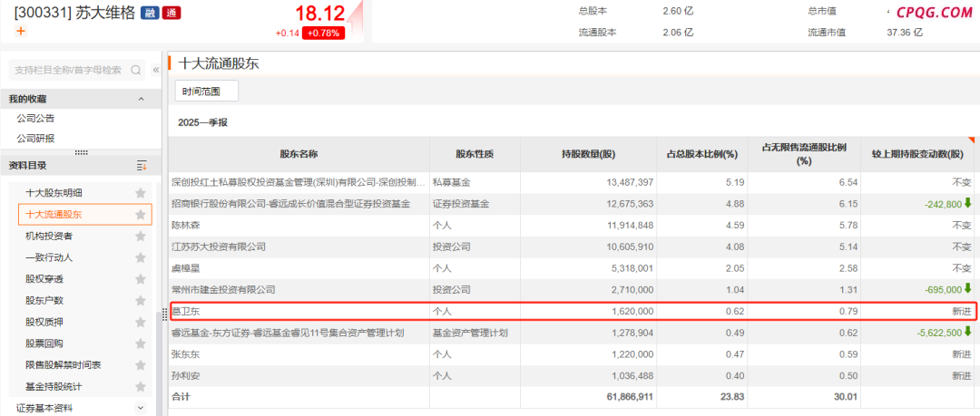Click the +0.78% change badge

324,34
